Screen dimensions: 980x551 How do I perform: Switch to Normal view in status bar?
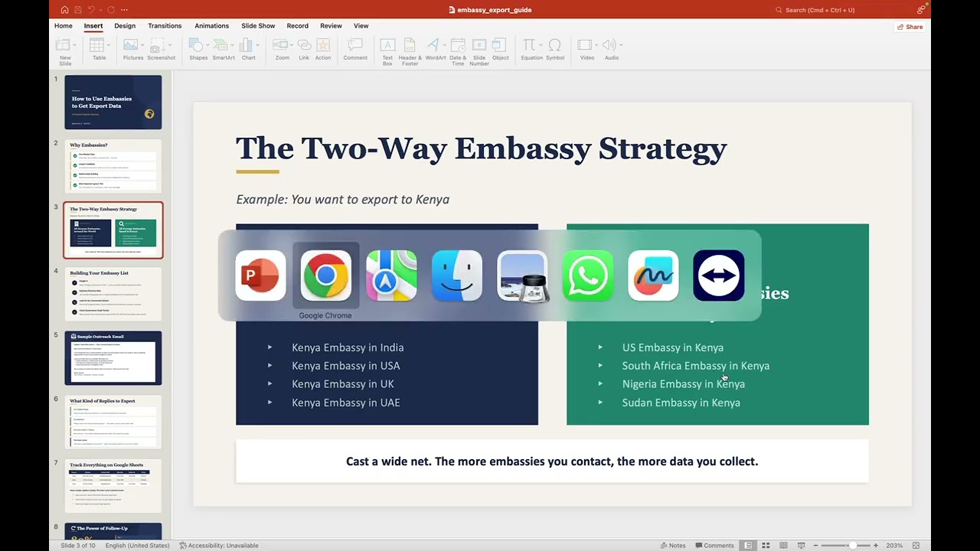(749, 546)
